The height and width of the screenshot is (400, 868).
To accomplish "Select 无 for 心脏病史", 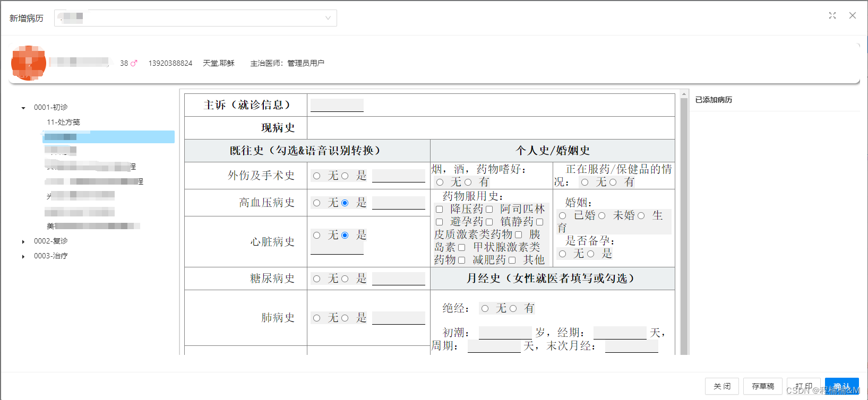I will (x=317, y=235).
